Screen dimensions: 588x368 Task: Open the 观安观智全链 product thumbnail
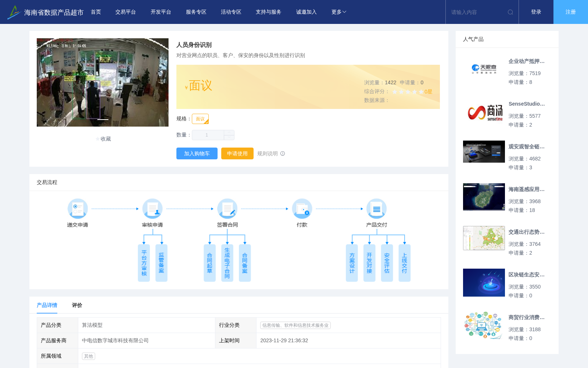pos(484,152)
